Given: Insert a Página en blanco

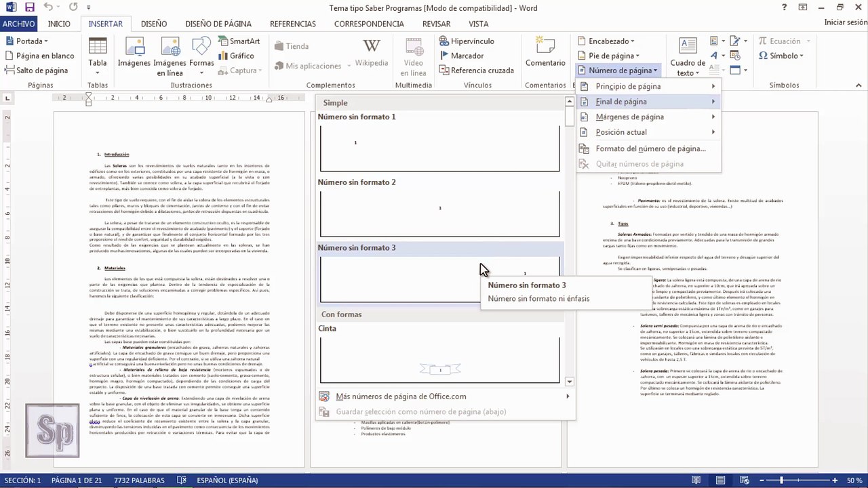Looking at the screenshot, I should pos(39,56).
